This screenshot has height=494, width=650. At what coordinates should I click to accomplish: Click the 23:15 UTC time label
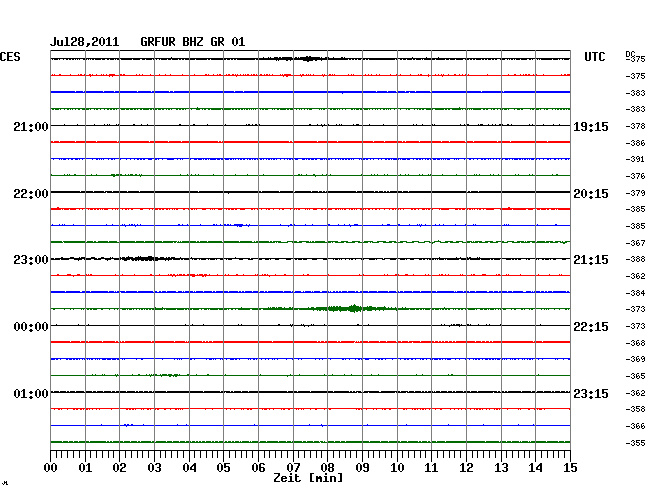click(591, 393)
